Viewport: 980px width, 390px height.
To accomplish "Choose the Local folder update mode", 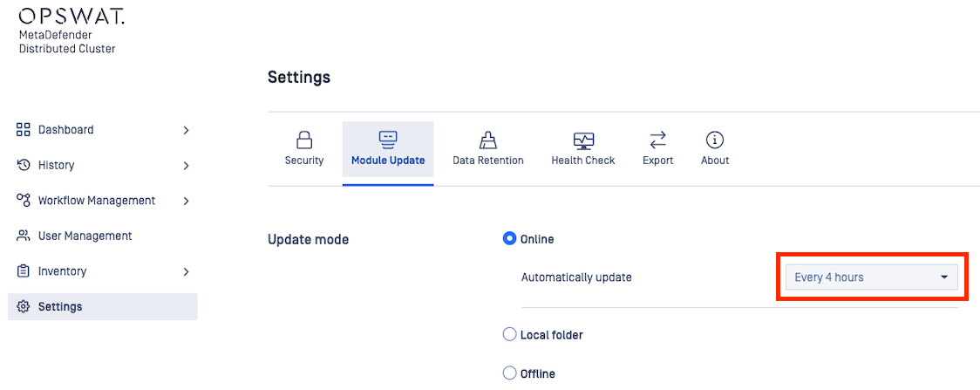I will [x=510, y=335].
